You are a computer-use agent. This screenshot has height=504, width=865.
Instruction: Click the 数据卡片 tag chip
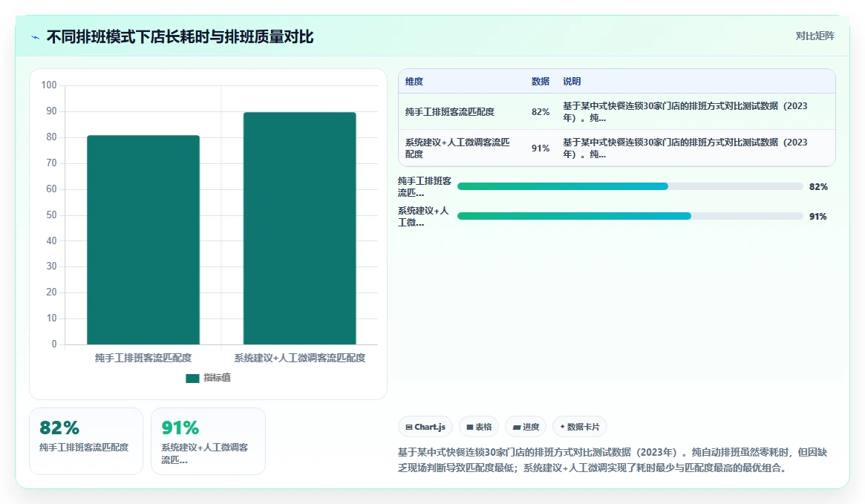[x=580, y=427]
